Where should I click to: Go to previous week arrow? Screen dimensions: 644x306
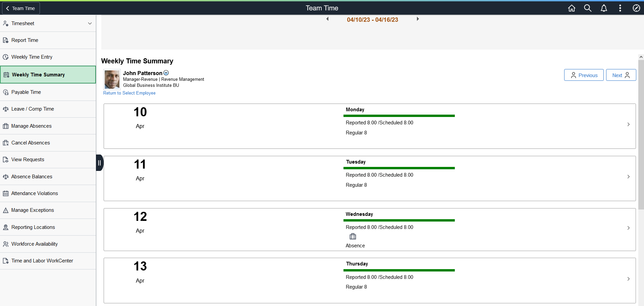click(x=327, y=19)
